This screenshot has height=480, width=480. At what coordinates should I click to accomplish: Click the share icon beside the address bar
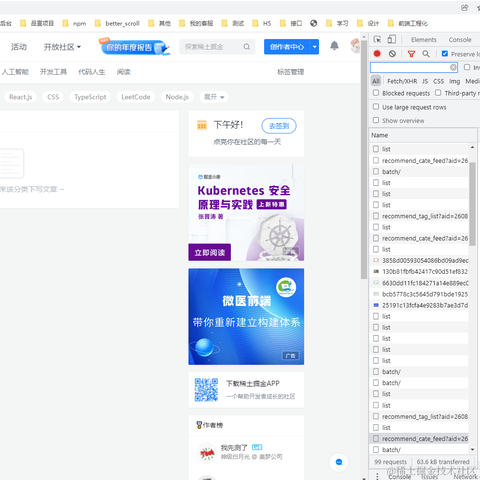[x=465, y=7]
